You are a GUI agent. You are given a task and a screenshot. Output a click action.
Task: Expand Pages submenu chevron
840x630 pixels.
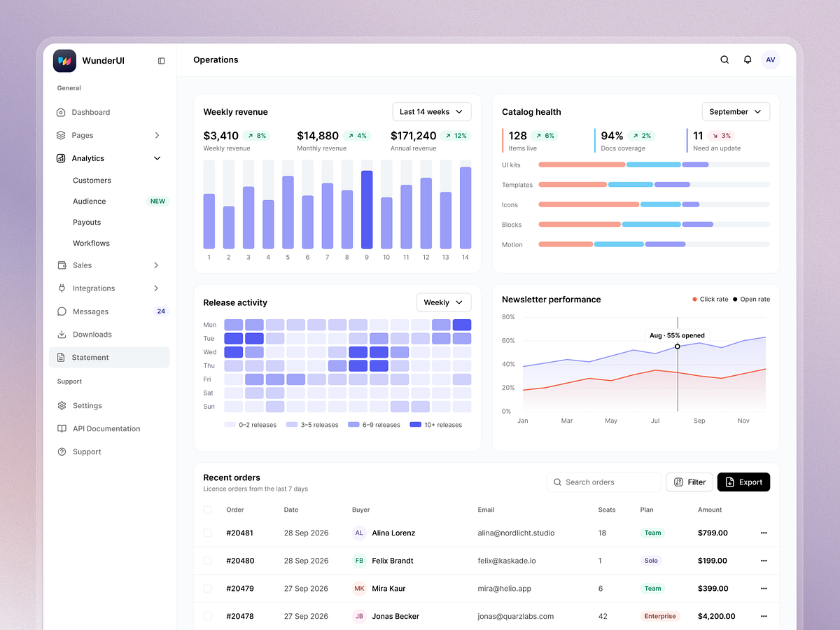click(157, 135)
